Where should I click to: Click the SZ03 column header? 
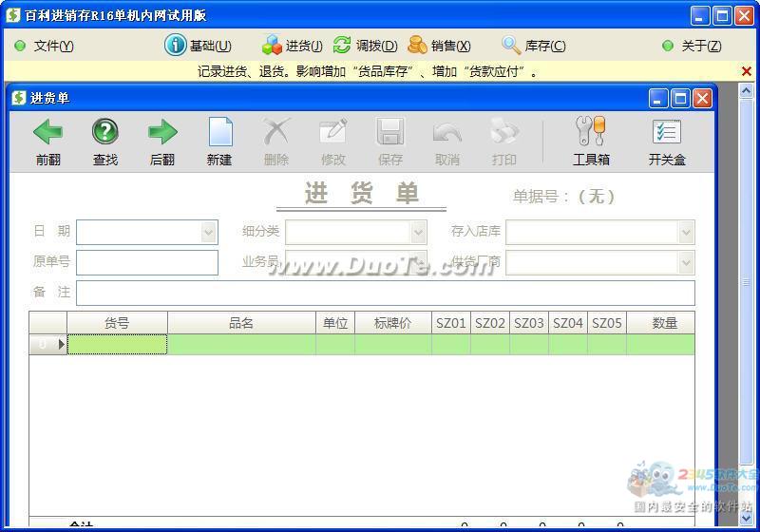(x=529, y=323)
